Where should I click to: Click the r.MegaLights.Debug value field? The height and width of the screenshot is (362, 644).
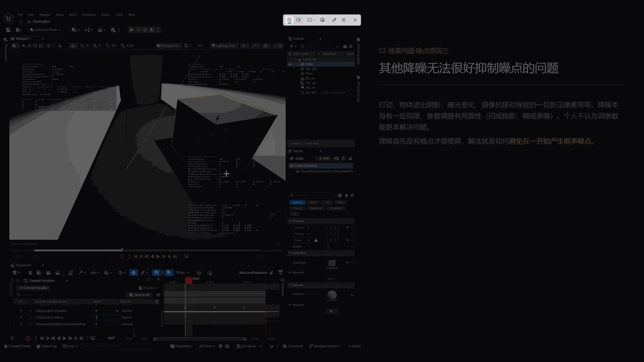click(x=105, y=317)
